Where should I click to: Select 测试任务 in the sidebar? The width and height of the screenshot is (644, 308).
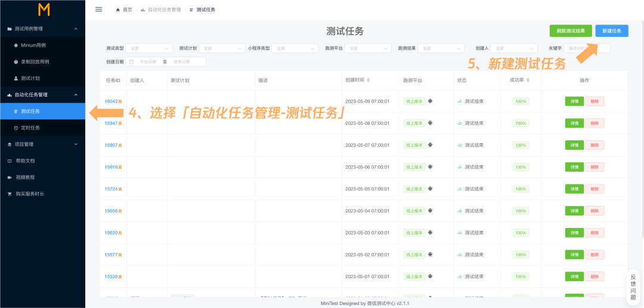(x=43, y=111)
